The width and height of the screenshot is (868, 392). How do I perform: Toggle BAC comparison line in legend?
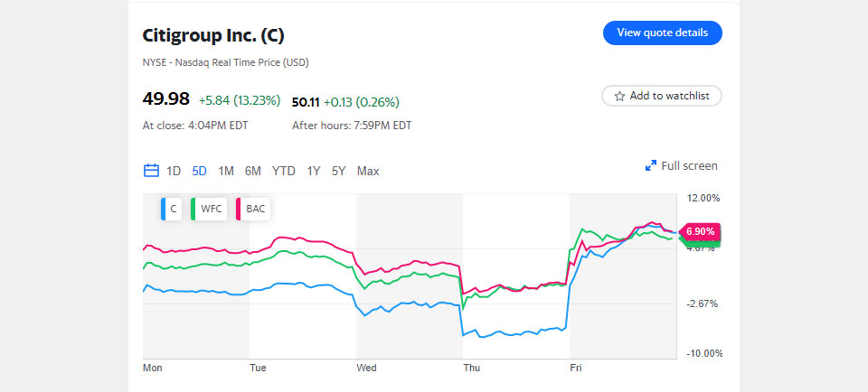(x=253, y=209)
